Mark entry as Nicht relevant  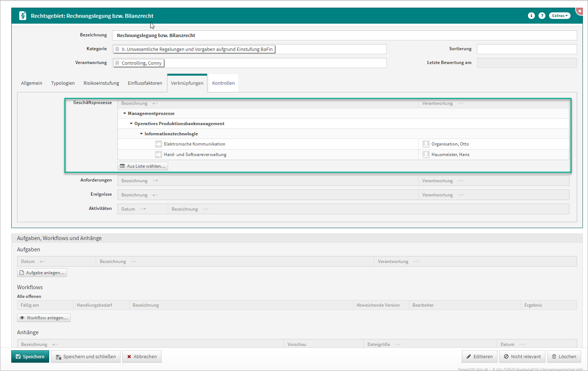click(522, 356)
